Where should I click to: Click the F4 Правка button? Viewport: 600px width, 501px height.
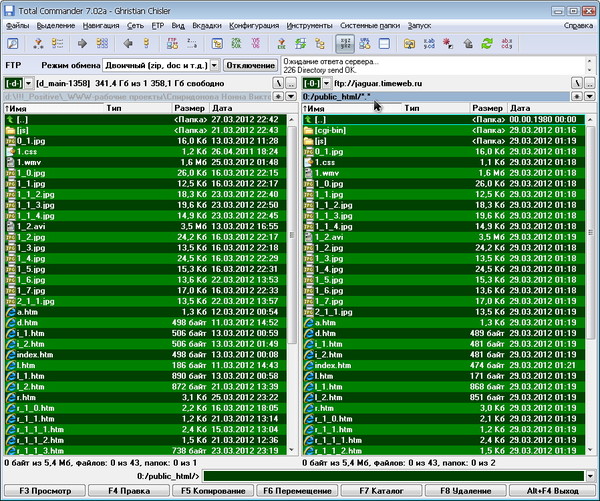pyautogui.click(x=129, y=491)
